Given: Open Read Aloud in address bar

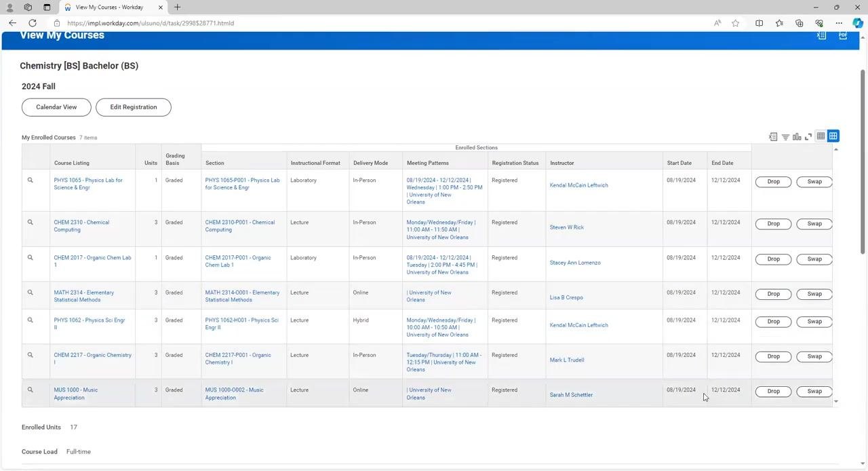Looking at the screenshot, I should (x=717, y=23).
